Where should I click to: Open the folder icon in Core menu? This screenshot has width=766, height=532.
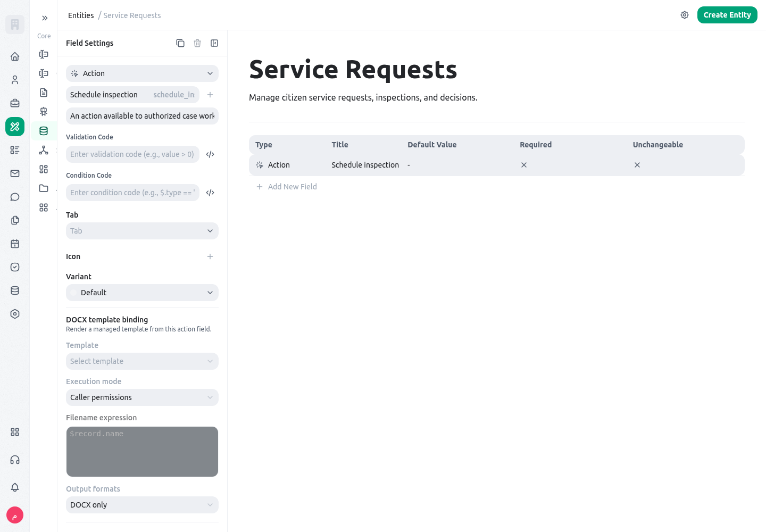[x=44, y=188]
